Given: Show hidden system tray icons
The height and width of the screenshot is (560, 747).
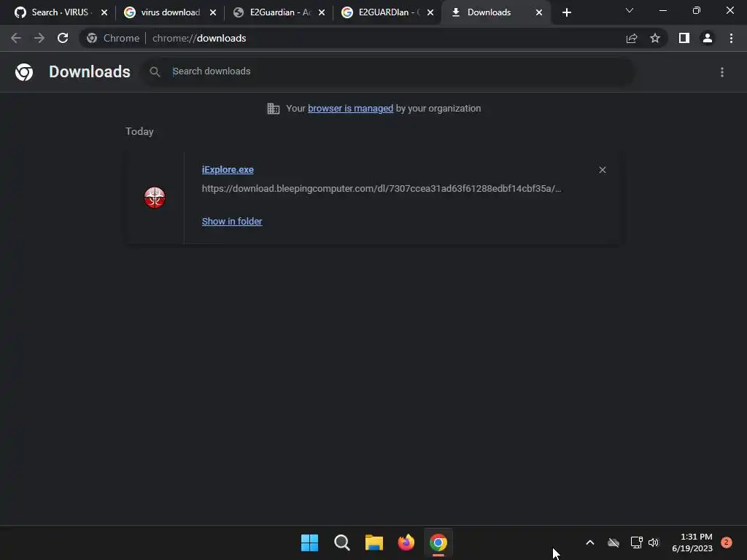Looking at the screenshot, I should click(x=589, y=542).
